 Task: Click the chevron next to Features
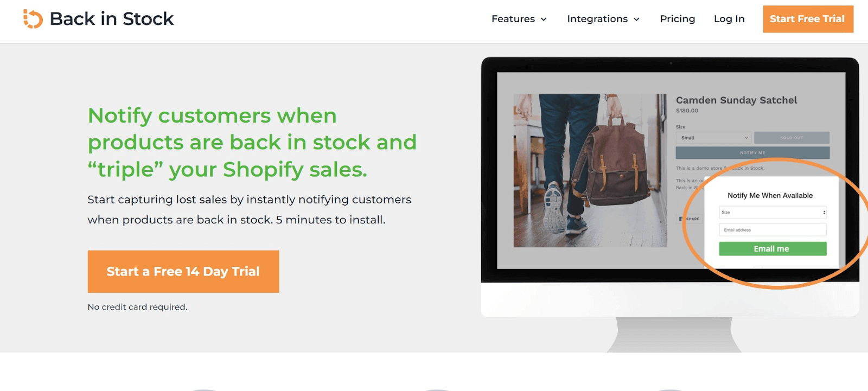(x=544, y=20)
